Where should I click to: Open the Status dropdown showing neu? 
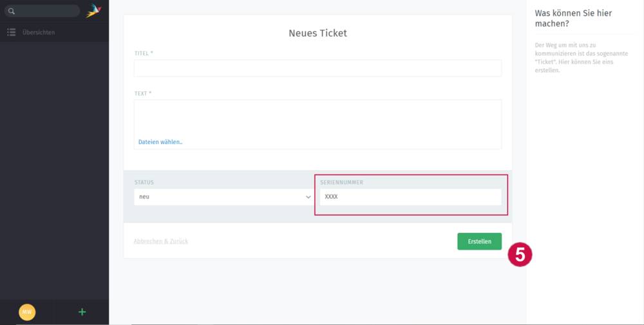[219, 197]
